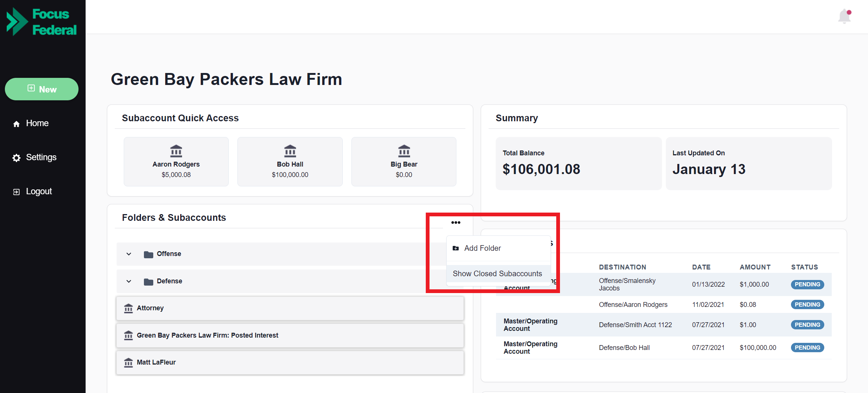Click the bank icon above Big Bear
The width and height of the screenshot is (868, 393).
point(404,151)
